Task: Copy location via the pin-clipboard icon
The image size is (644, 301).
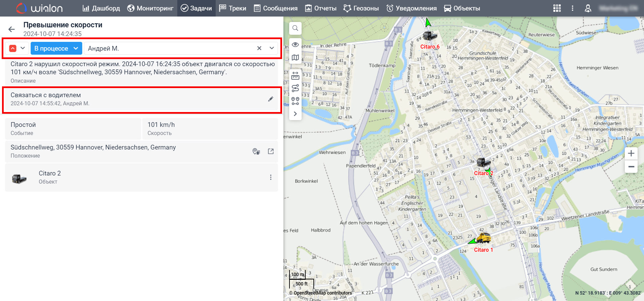Action: tap(256, 151)
